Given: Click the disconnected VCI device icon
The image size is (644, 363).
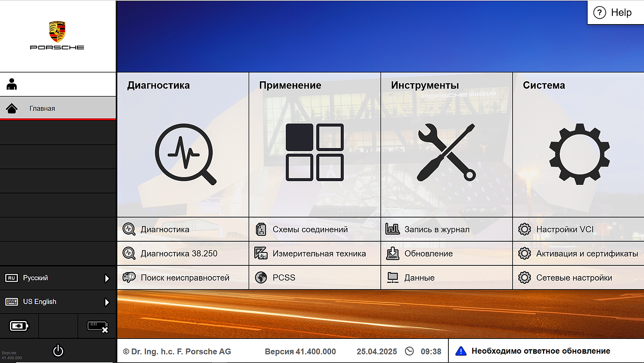Looking at the screenshot, I should click(97, 327).
